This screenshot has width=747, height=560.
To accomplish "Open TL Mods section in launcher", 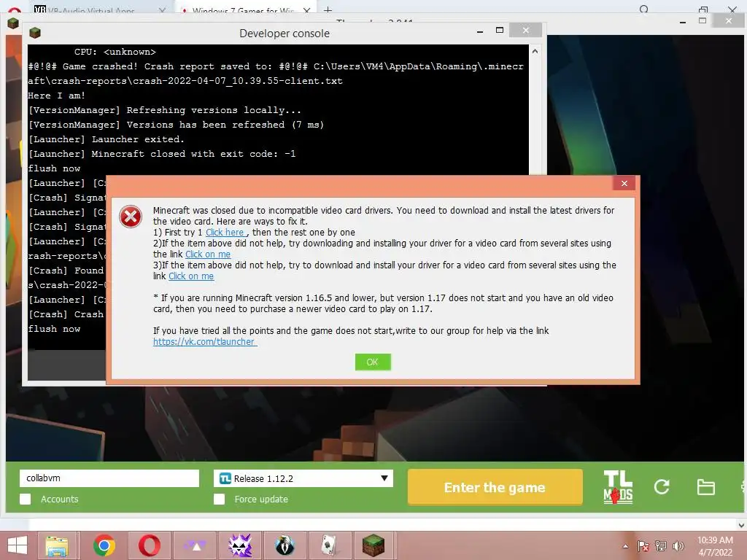I will pyautogui.click(x=618, y=486).
